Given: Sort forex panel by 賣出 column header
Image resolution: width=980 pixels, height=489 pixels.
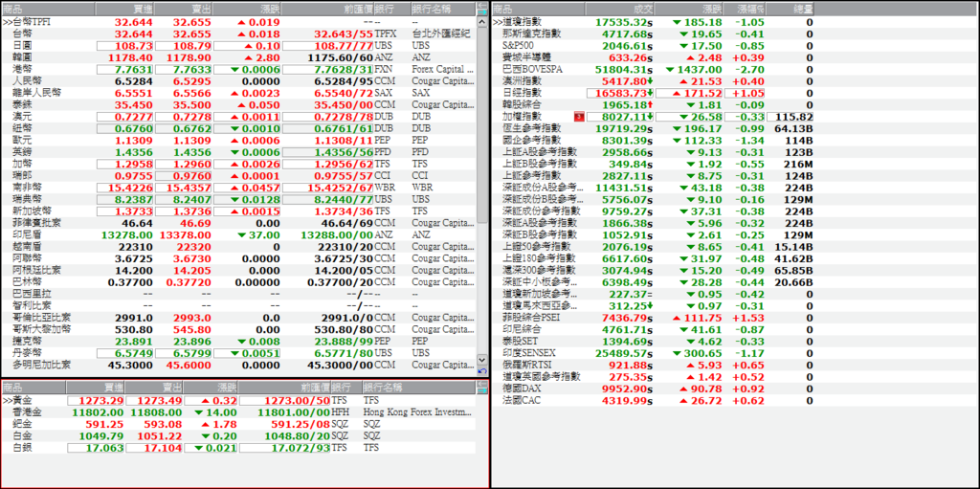Looking at the screenshot, I should pos(183,9).
